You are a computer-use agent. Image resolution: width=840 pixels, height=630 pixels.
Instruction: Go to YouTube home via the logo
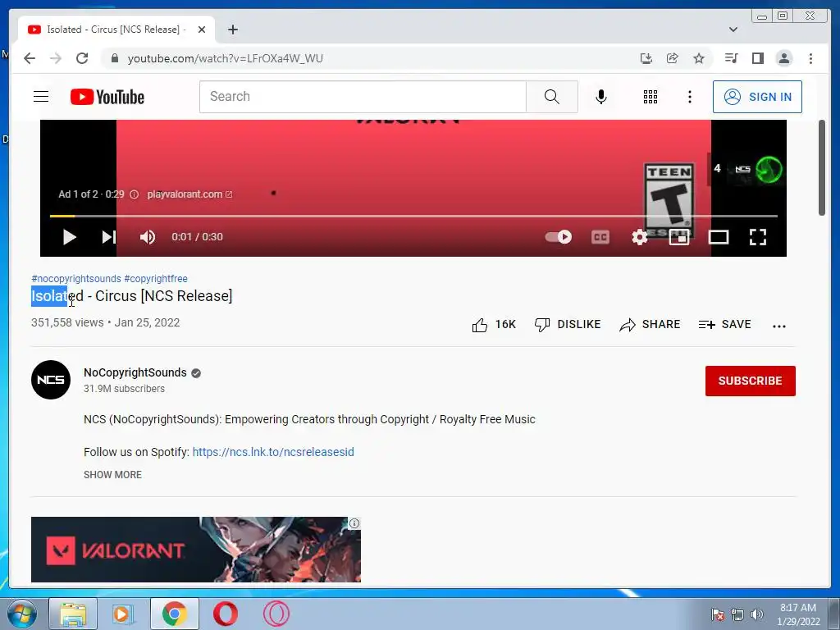(107, 97)
